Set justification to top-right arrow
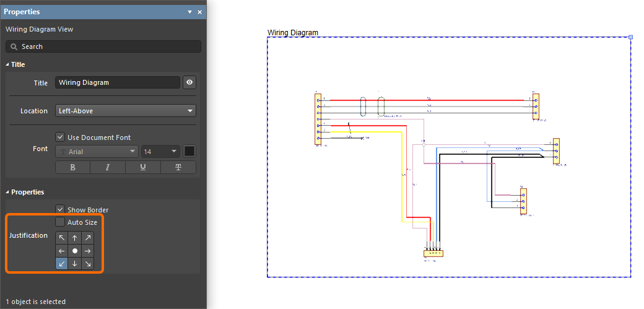 point(87,238)
